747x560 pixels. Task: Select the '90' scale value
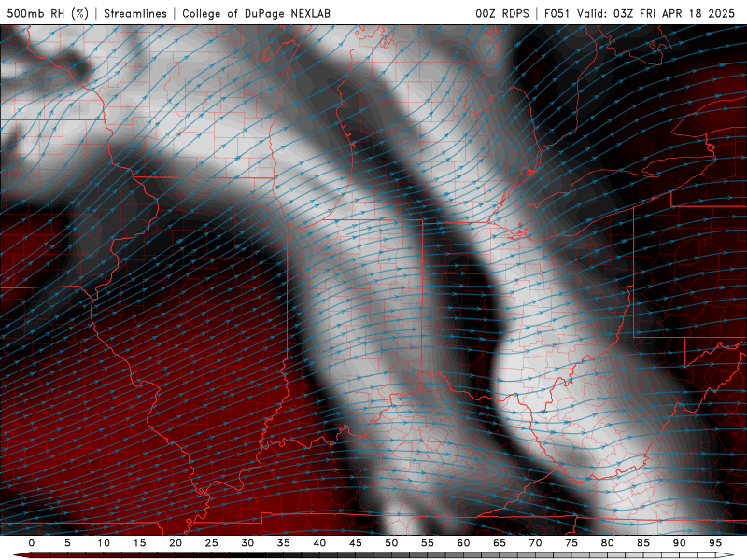pos(680,543)
